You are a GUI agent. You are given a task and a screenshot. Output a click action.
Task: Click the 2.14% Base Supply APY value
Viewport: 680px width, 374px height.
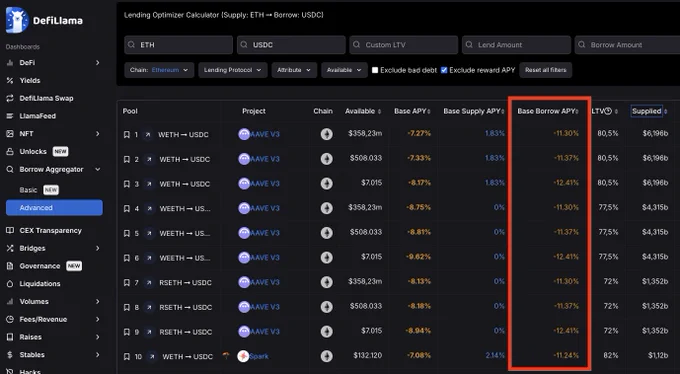coord(495,355)
